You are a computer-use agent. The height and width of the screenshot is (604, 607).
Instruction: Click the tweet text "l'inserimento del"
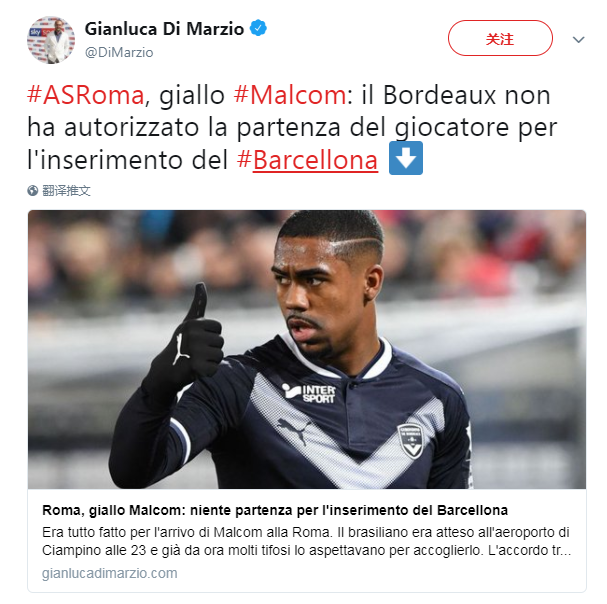128,160
